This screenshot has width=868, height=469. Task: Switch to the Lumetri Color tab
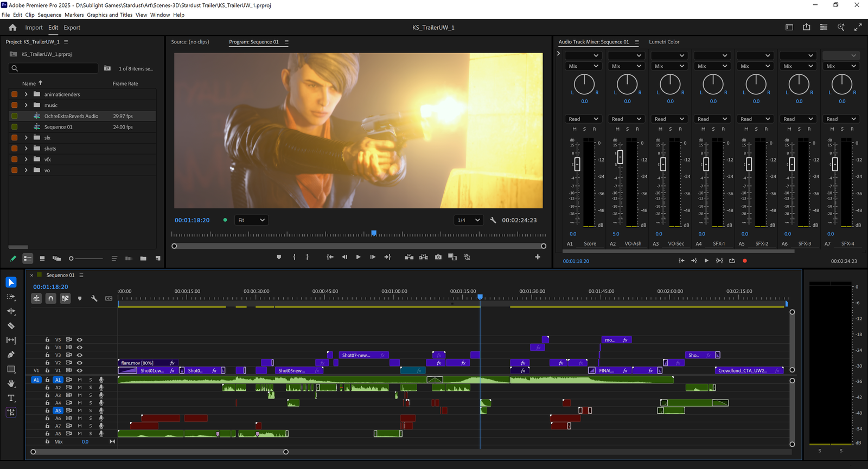(x=664, y=42)
